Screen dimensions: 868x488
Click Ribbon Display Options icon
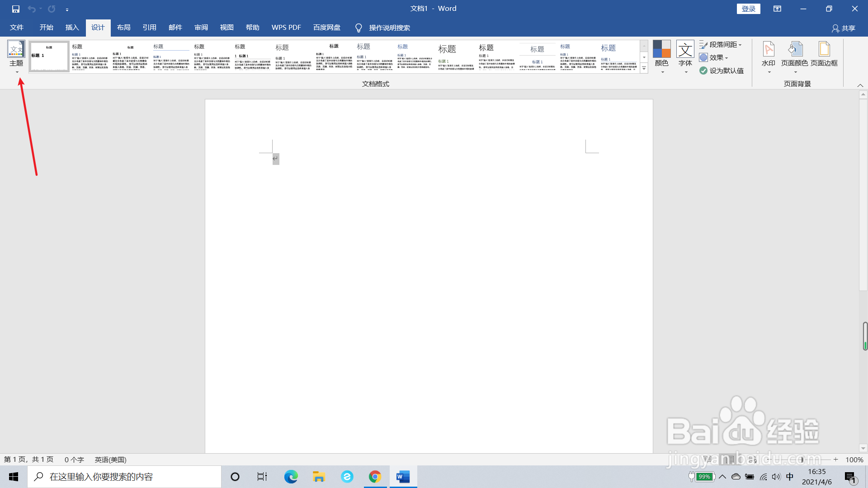point(777,9)
